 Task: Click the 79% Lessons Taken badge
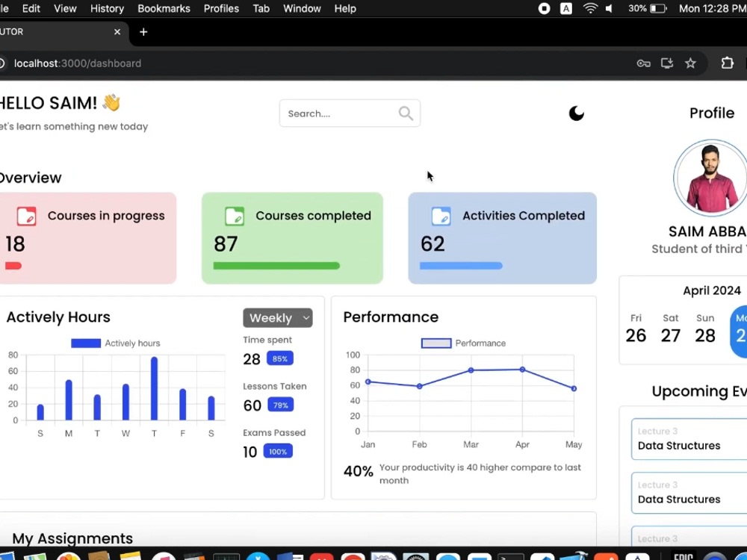click(x=280, y=405)
